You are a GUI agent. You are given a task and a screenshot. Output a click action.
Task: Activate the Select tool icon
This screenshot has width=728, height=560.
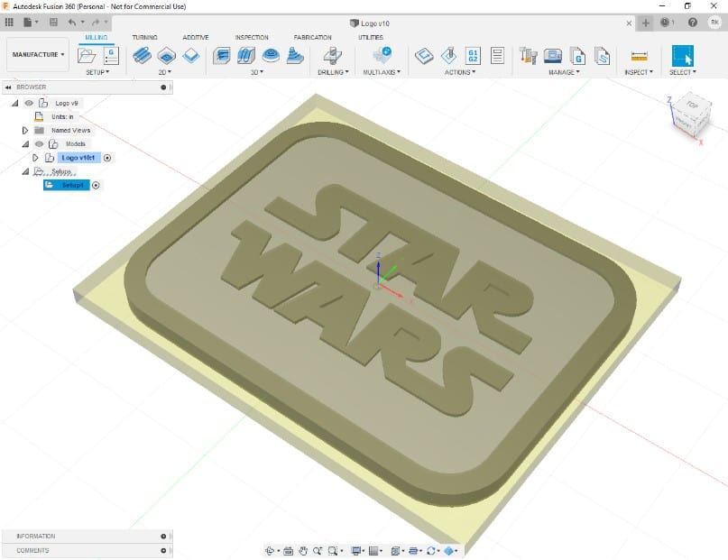[683, 56]
